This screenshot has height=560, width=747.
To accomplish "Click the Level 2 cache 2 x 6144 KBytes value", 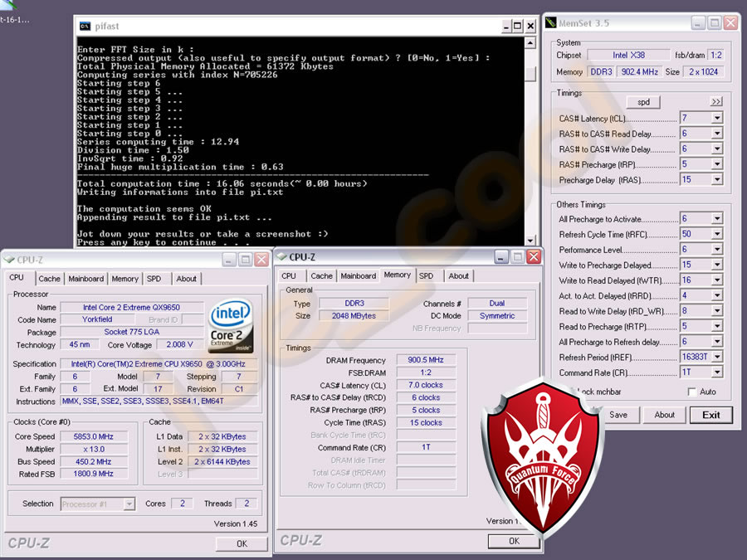I will (x=222, y=461).
